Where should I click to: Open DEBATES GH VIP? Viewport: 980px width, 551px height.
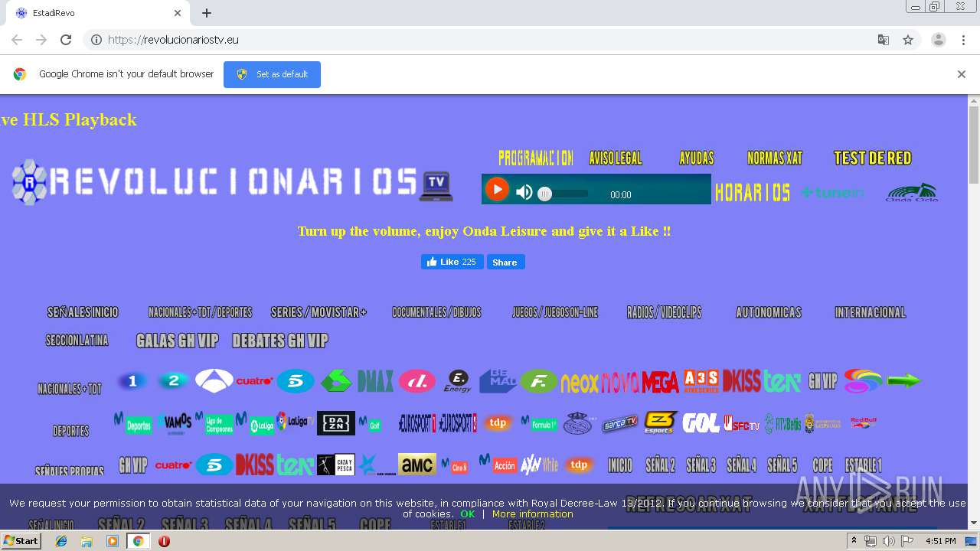click(280, 341)
